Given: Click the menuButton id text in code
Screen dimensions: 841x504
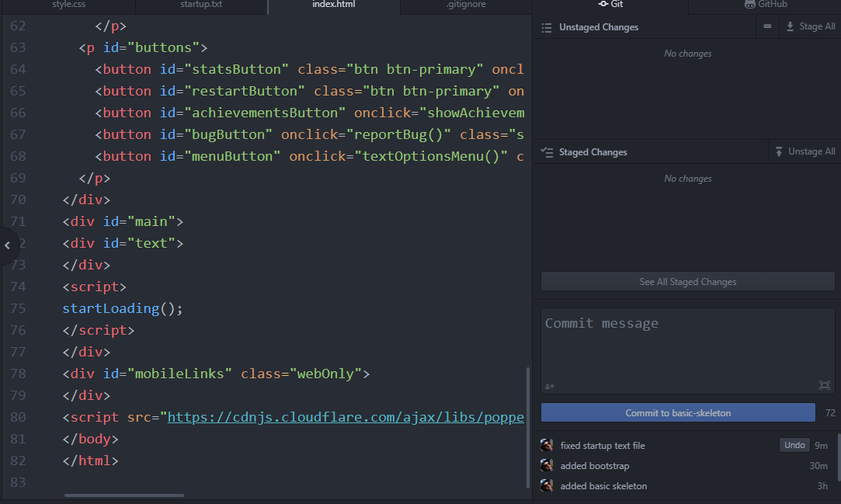Looking at the screenshot, I should pyautogui.click(x=231, y=157).
